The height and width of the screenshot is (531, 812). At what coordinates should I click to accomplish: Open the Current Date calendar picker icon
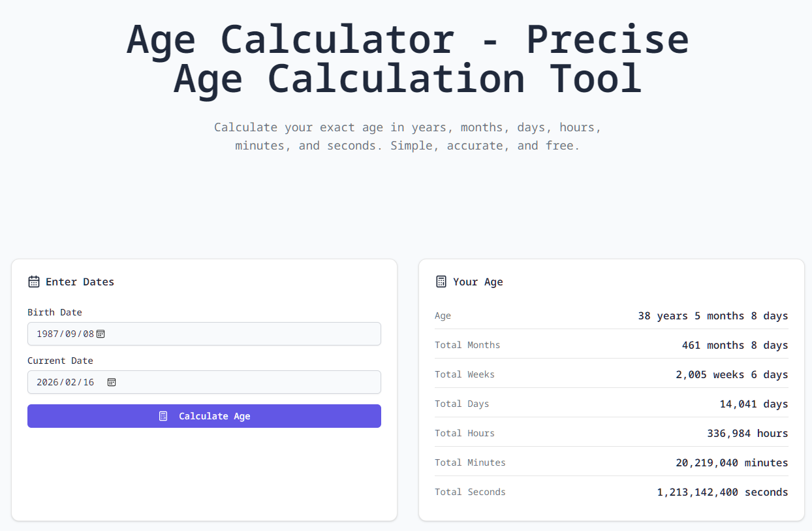click(112, 382)
